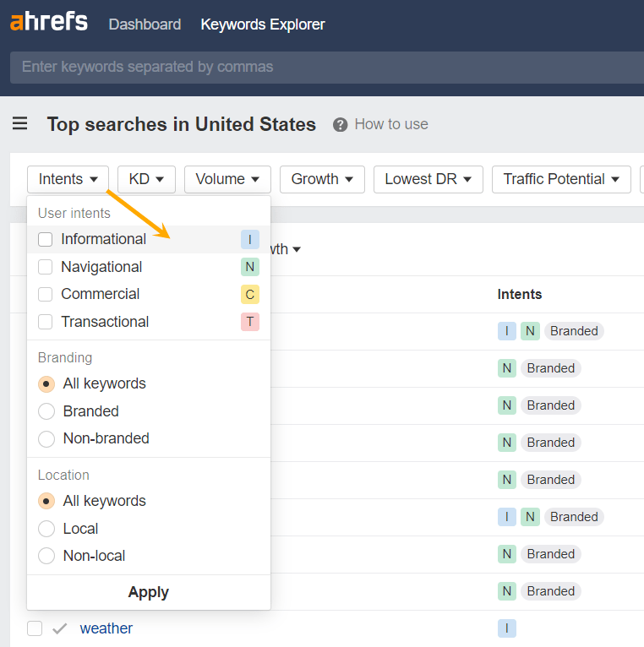Screen dimensions: 644x647
Task: Open the Keywords Explorer tab
Action: tap(263, 24)
